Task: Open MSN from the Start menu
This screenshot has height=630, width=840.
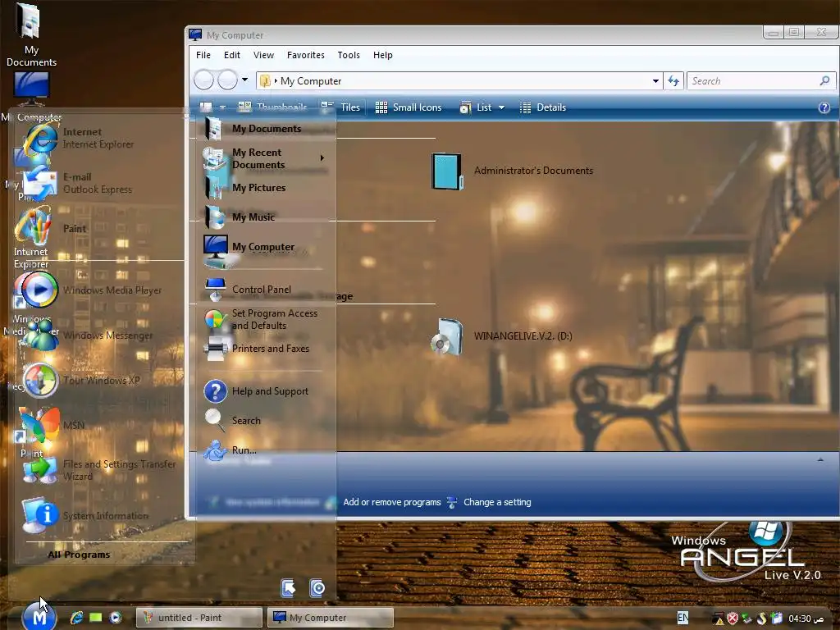Action: pos(53,426)
